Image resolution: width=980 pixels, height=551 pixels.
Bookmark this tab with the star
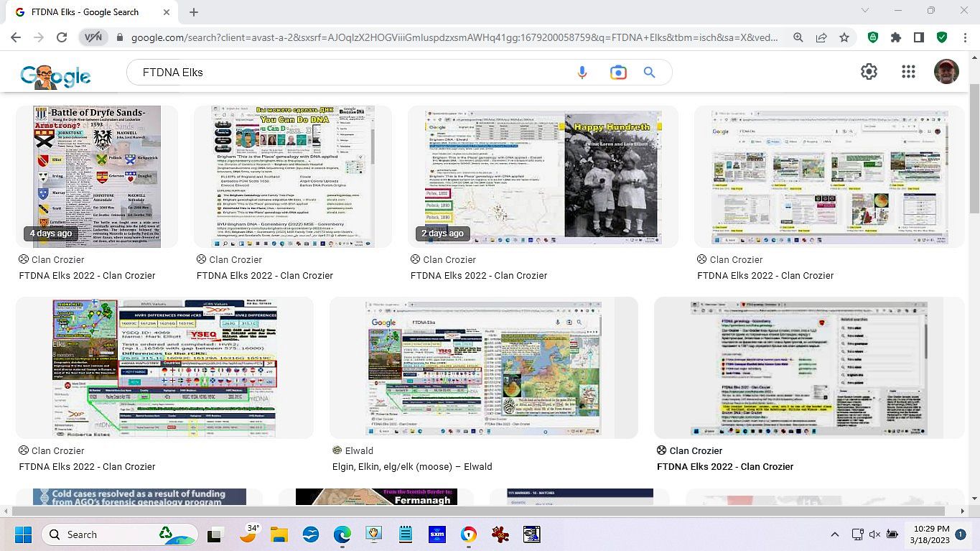pyautogui.click(x=844, y=37)
